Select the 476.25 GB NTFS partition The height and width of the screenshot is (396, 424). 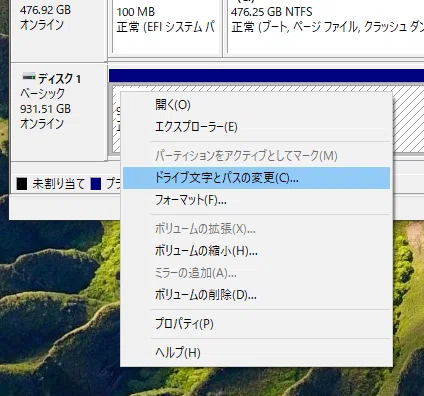tap(325, 26)
